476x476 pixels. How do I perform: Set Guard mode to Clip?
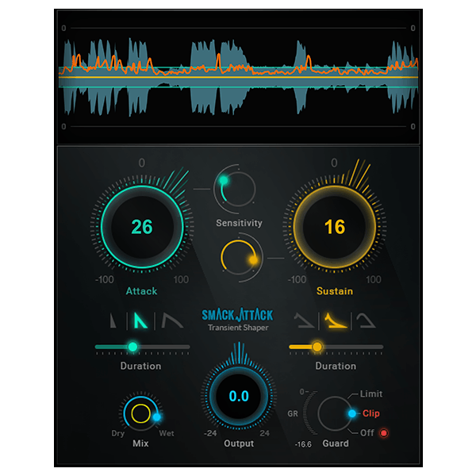click(x=370, y=413)
